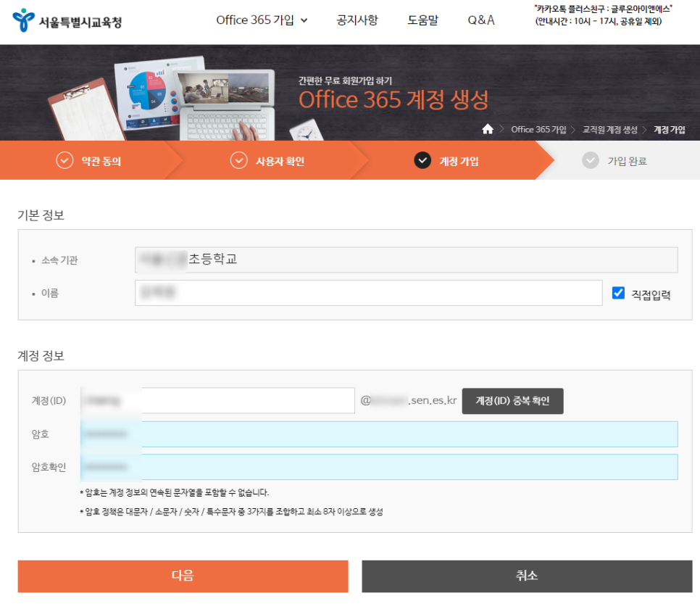Click the 사용자 확인 step check icon
The height and width of the screenshot is (609, 700).
[239, 160]
